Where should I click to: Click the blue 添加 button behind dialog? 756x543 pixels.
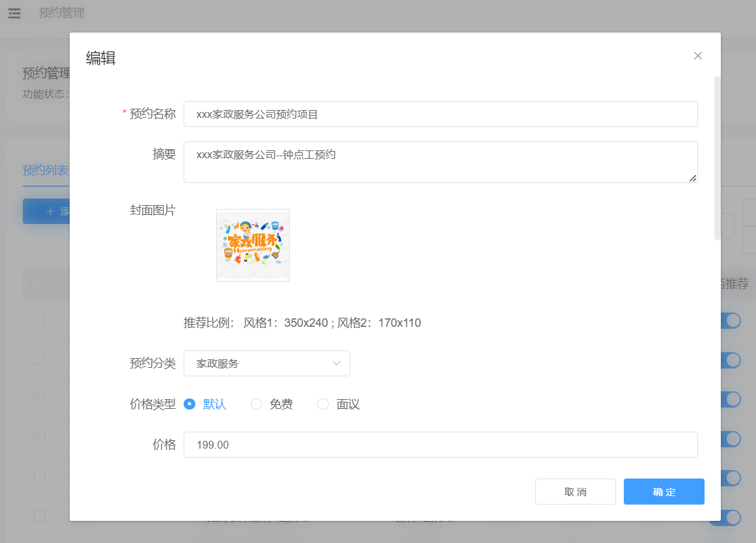pyautogui.click(x=47, y=211)
